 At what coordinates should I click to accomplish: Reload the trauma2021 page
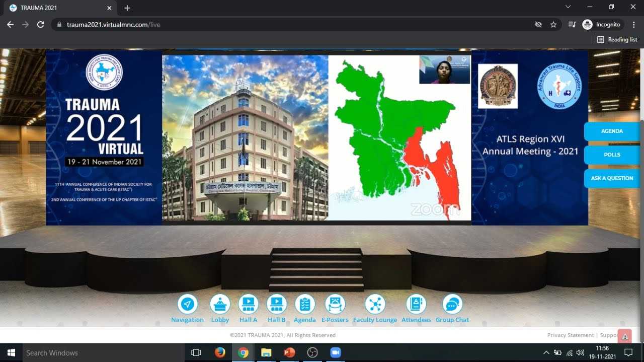[x=41, y=25]
